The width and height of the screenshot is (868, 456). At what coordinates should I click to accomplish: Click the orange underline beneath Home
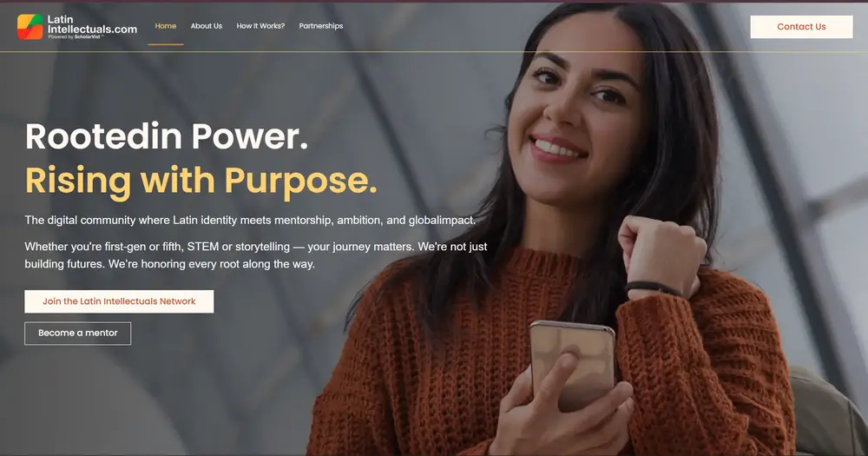click(166, 44)
